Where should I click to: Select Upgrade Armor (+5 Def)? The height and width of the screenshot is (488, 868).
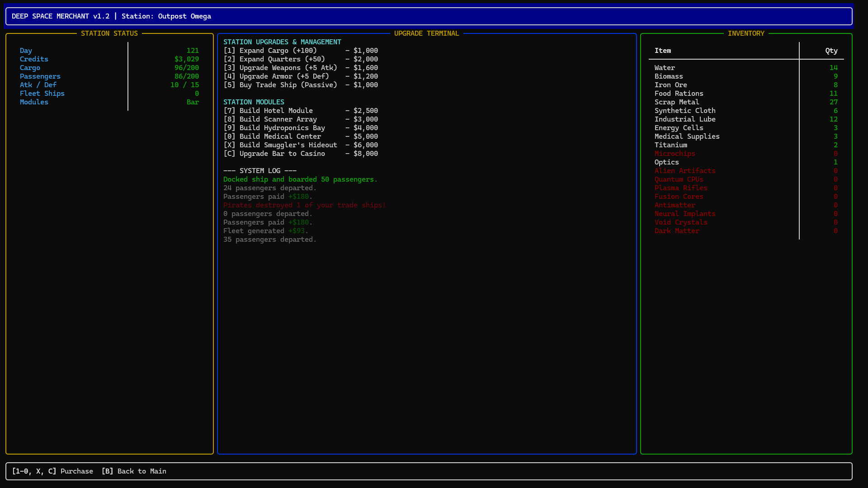301,76
